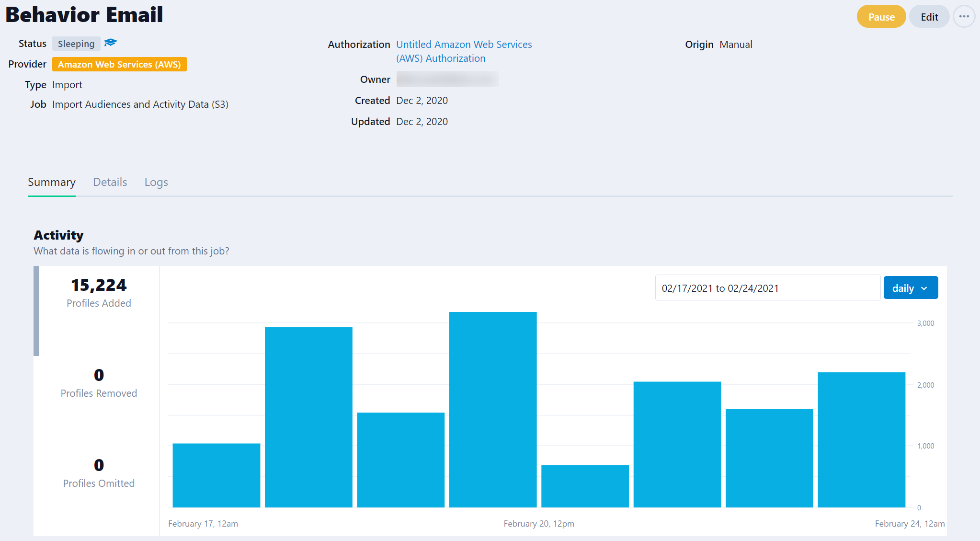
Task: Click the graduation cap icon beside Sleeping status
Action: pos(110,43)
